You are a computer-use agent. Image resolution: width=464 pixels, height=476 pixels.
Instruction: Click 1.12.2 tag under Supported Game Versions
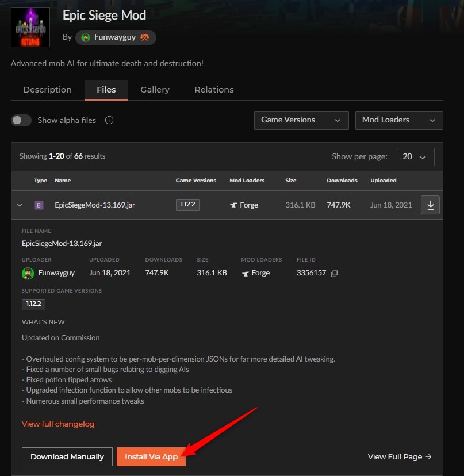(x=33, y=304)
